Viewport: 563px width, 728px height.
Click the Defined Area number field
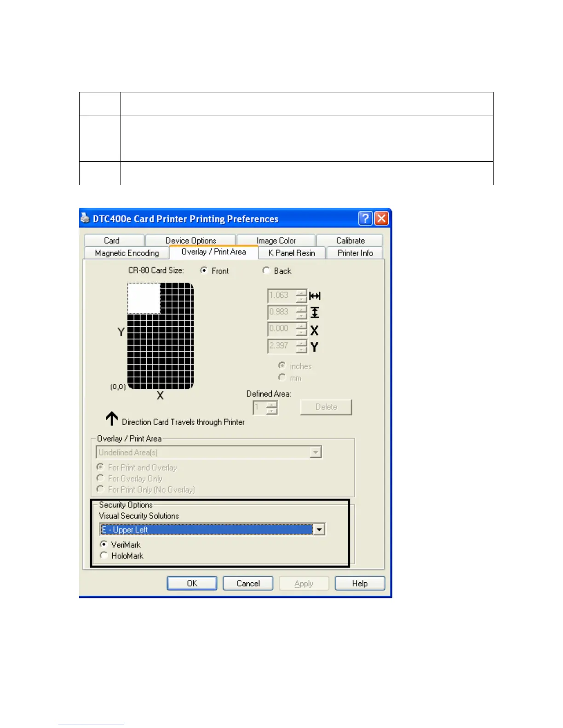[x=260, y=408]
